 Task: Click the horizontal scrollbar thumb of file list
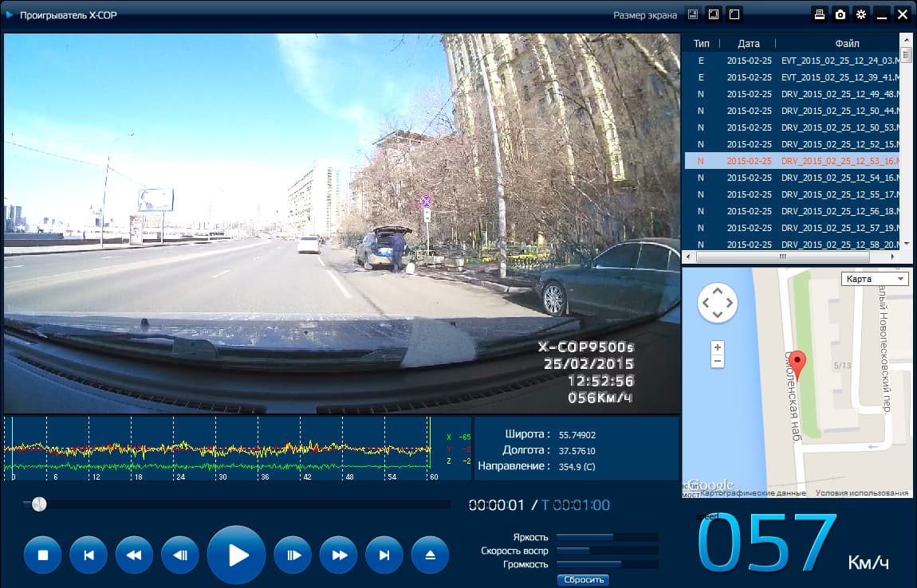782,257
